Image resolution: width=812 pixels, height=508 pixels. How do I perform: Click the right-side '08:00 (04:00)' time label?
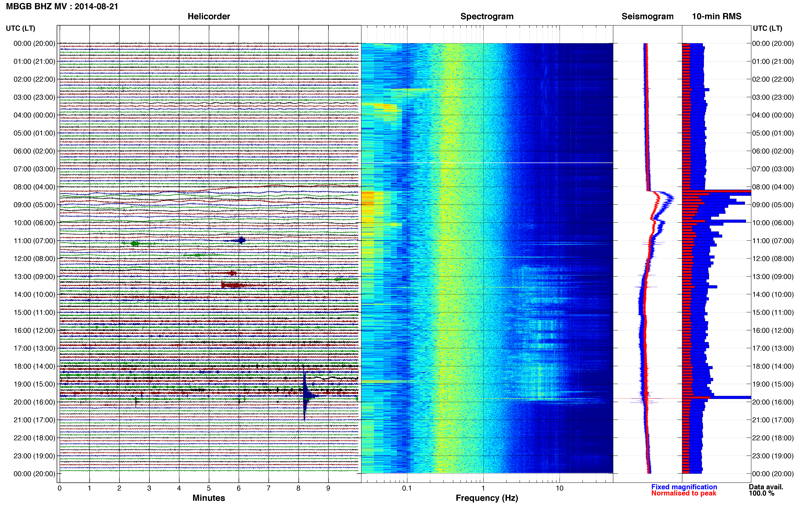(773, 187)
